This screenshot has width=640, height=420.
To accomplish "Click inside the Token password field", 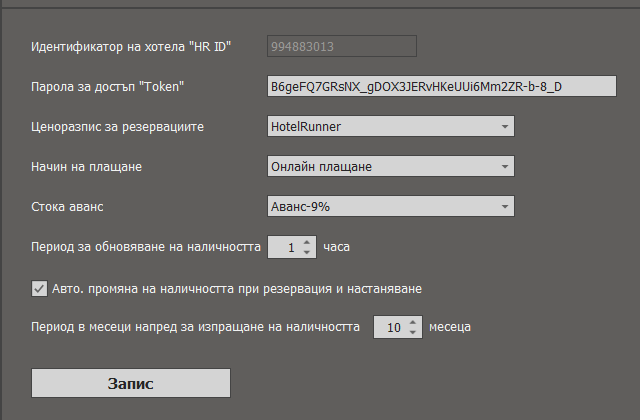I will click(x=441, y=86).
